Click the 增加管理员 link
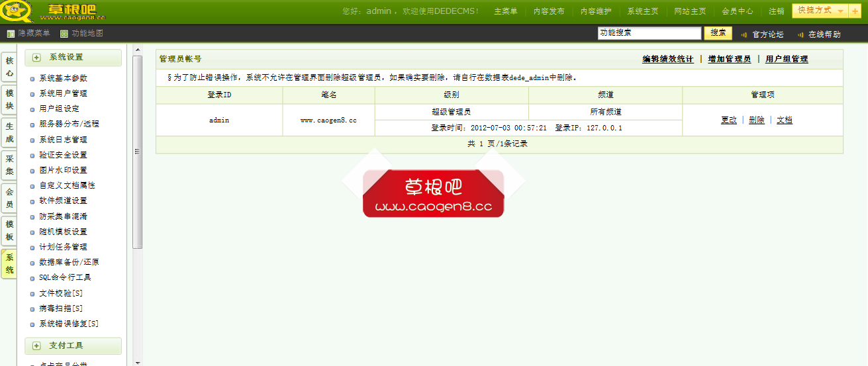The width and height of the screenshot is (868, 366). click(729, 59)
